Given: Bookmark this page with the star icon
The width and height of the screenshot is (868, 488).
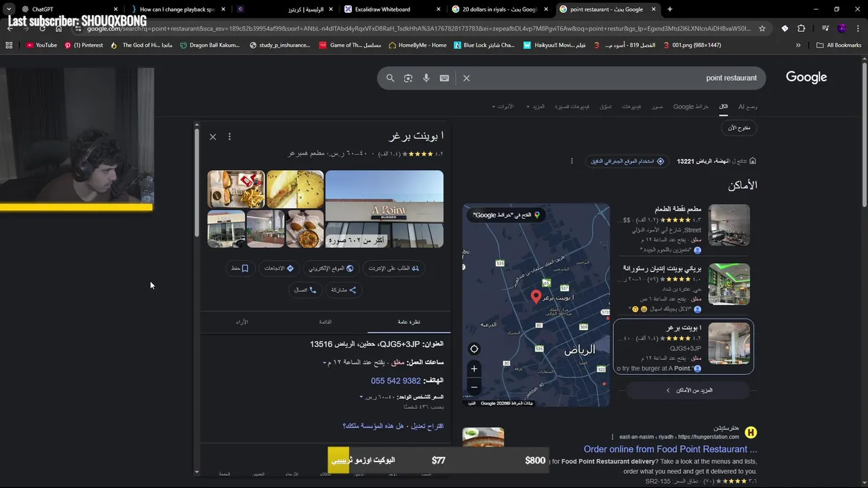Looking at the screenshot, I should pos(762,28).
